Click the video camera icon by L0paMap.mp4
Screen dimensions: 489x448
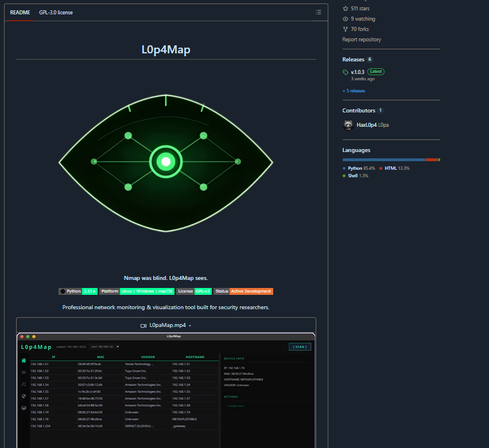point(143,325)
